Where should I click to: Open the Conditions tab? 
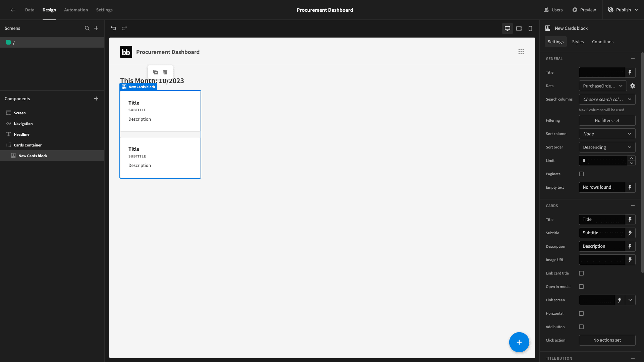coord(603,42)
